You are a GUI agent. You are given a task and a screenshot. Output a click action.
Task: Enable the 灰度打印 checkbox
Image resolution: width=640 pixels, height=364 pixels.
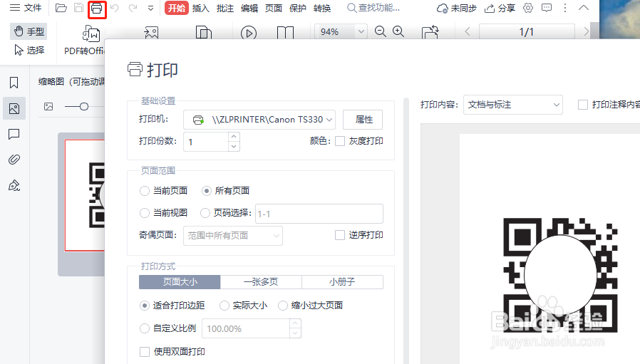[340, 141]
